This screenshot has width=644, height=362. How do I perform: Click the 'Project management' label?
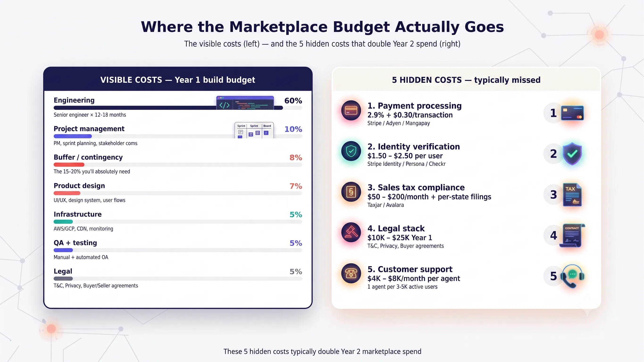coord(89,129)
